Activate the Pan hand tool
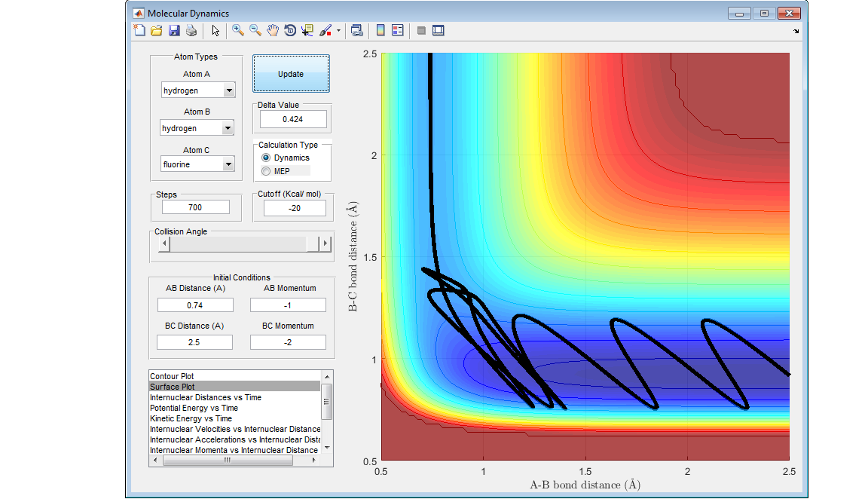The image size is (868, 499). click(273, 30)
